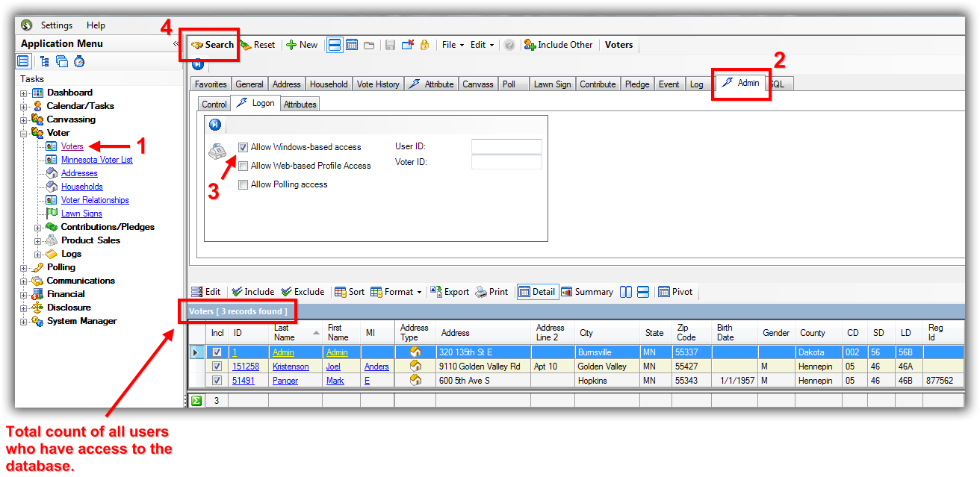Open the Attributes sub-tab
The width and height of the screenshot is (980, 477).
coord(300,105)
